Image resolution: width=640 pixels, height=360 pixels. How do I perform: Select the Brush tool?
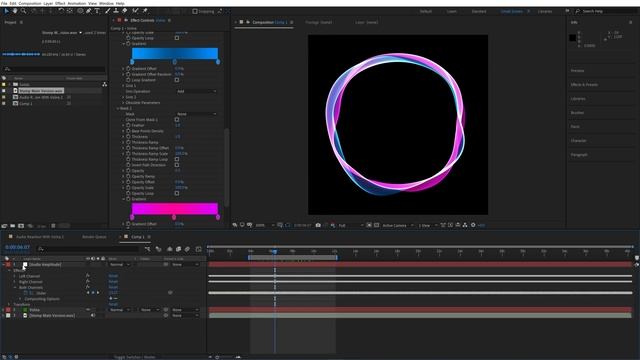(x=108, y=11)
